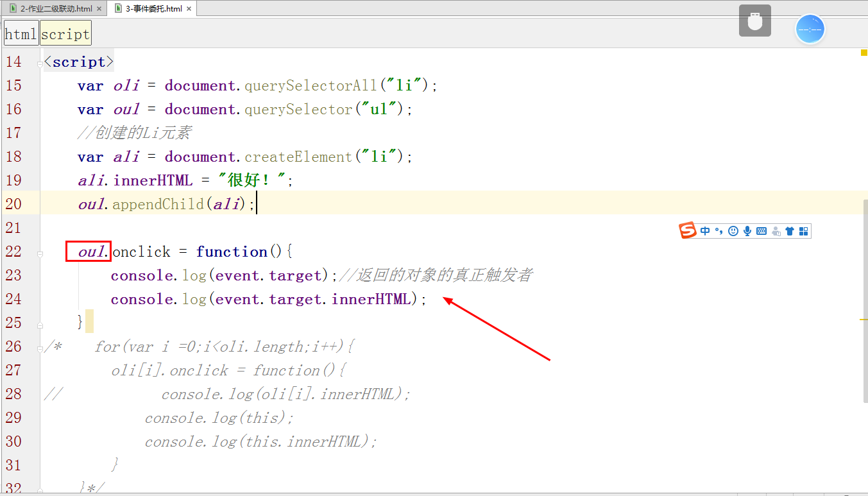The height and width of the screenshot is (496, 868).
Task: Open the Sogou toolbox grid icon
Action: point(803,230)
